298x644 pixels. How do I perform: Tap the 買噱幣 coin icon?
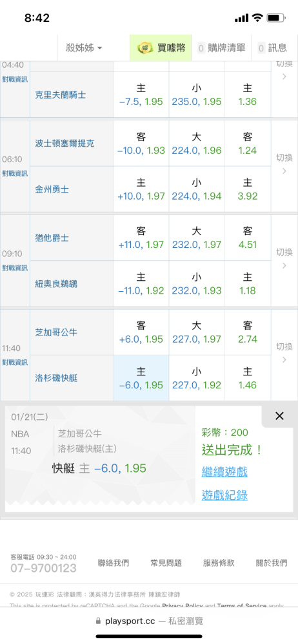[145, 48]
